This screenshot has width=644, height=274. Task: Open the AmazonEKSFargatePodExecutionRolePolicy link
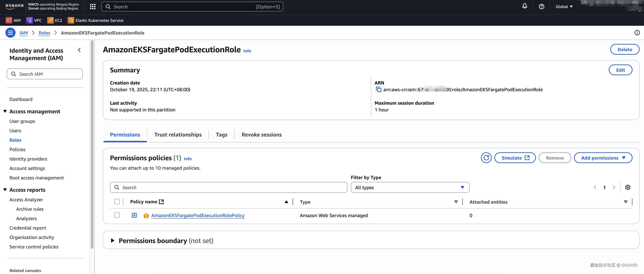tap(198, 215)
